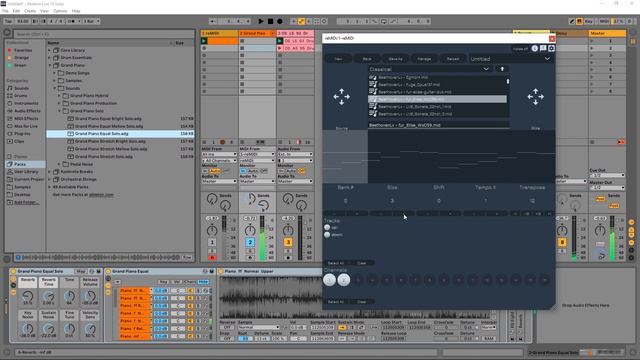Toggle reMIDI channel 1 button
The width and height of the screenshot is (640, 360).
(329, 280)
